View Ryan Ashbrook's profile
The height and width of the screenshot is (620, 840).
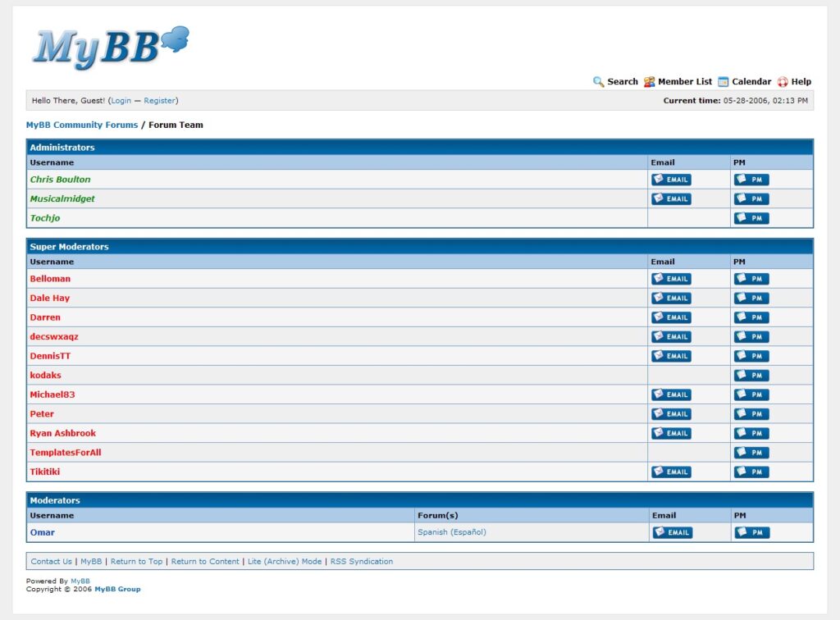click(x=63, y=434)
